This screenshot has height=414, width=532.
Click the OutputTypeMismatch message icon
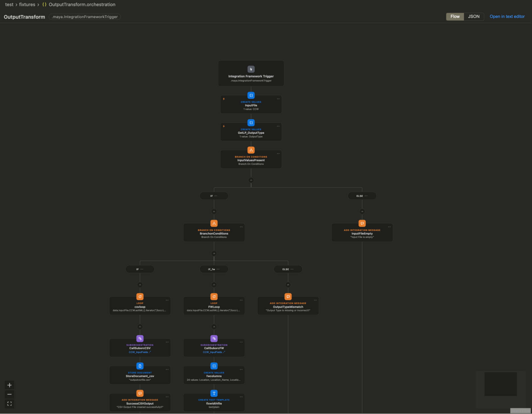pos(288,297)
